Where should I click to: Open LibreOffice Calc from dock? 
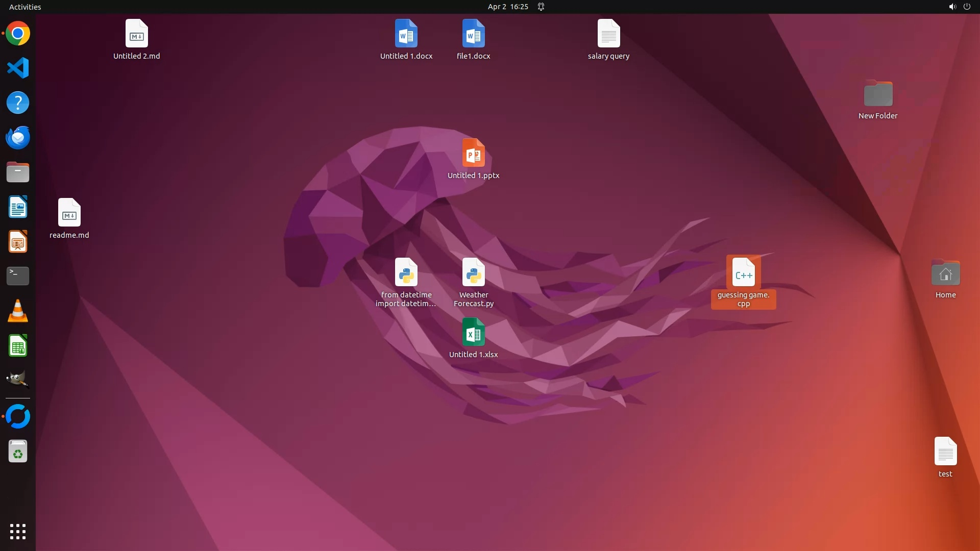[18, 346]
